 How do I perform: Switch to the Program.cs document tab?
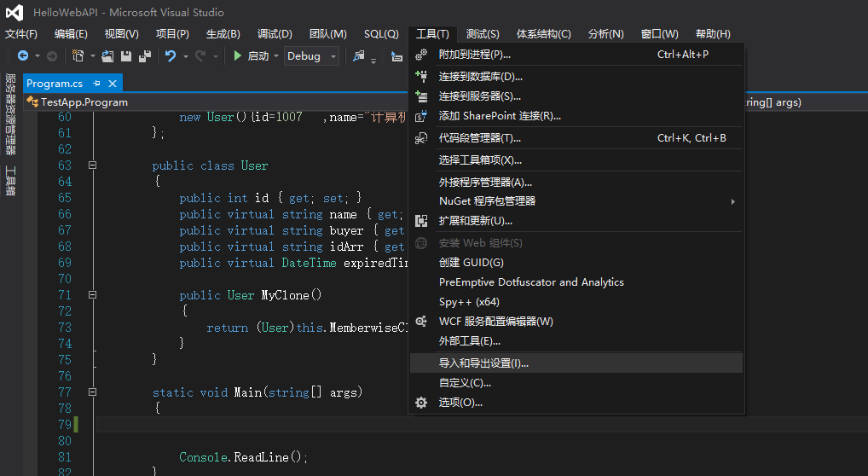pos(55,84)
